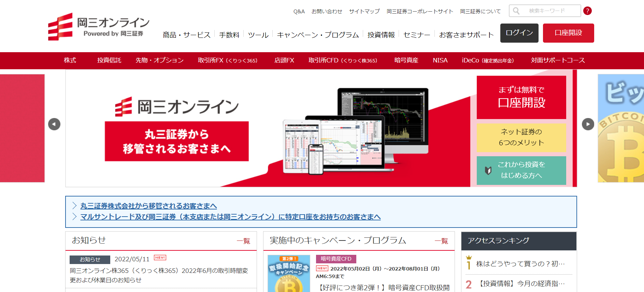Open キャンペーン・プログラム 一覧 link
The image size is (644, 292).
click(441, 241)
